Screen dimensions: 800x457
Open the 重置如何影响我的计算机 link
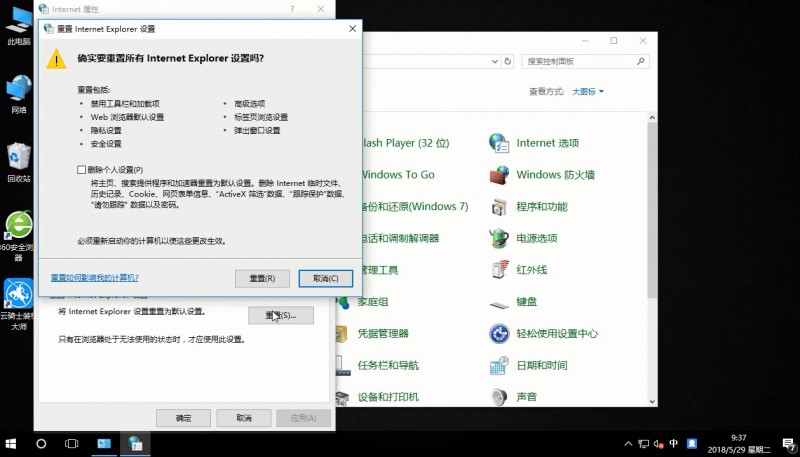tap(94, 277)
